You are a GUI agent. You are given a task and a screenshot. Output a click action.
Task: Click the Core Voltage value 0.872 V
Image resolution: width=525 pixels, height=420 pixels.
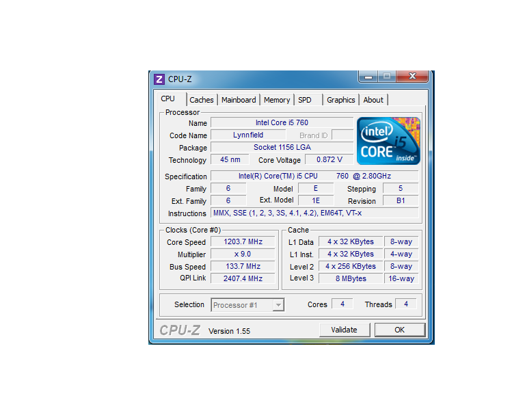coord(329,160)
